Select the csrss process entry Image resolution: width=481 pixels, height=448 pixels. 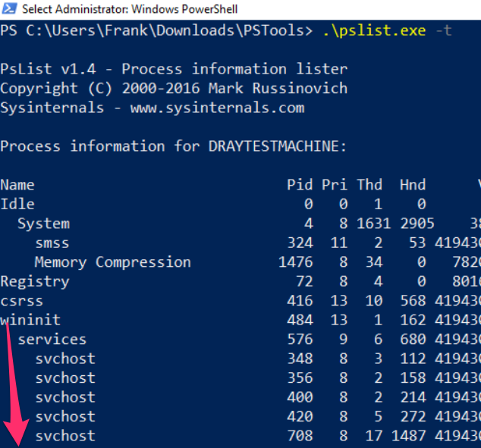coord(22,301)
